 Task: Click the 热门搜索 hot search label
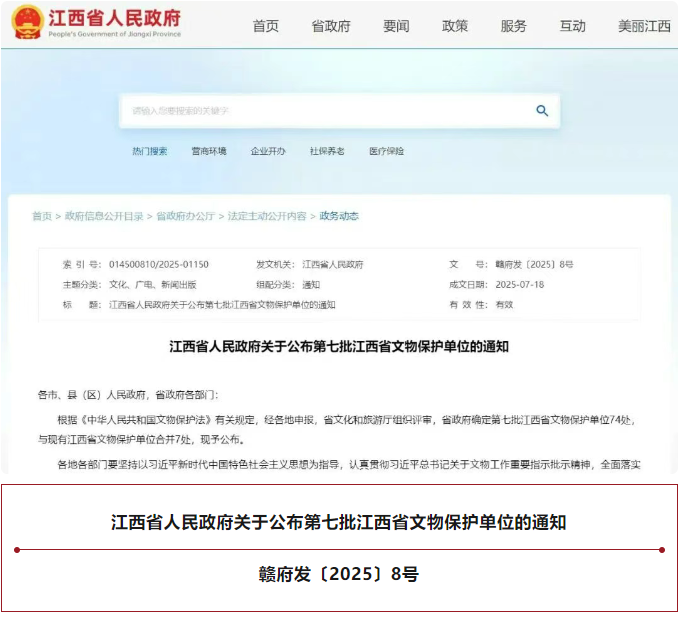(x=150, y=151)
